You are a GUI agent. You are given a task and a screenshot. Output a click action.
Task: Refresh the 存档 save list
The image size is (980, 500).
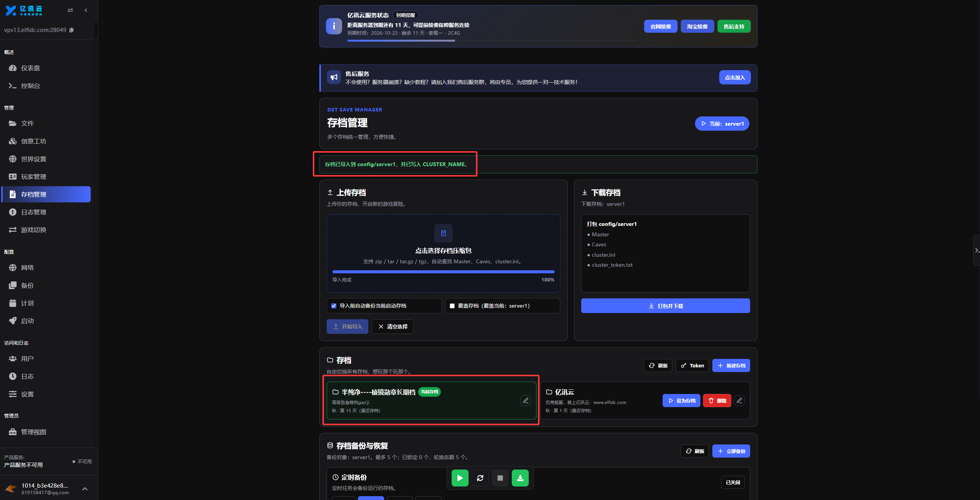(658, 365)
